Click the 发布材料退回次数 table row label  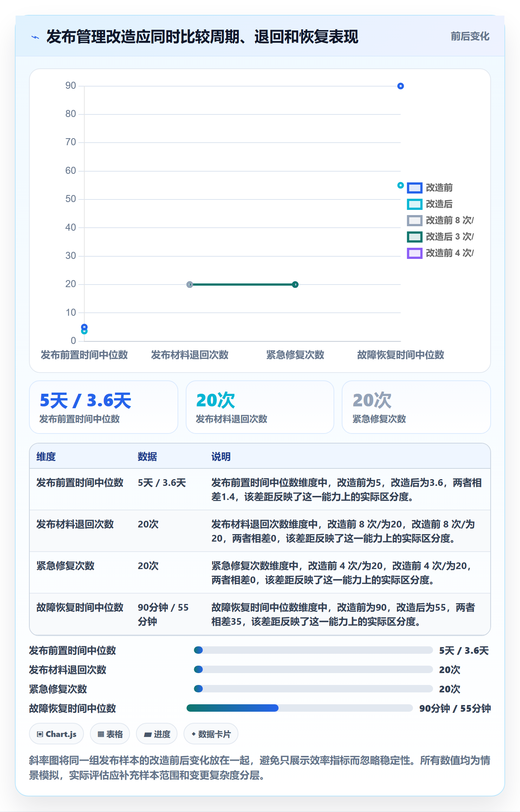[x=75, y=524]
